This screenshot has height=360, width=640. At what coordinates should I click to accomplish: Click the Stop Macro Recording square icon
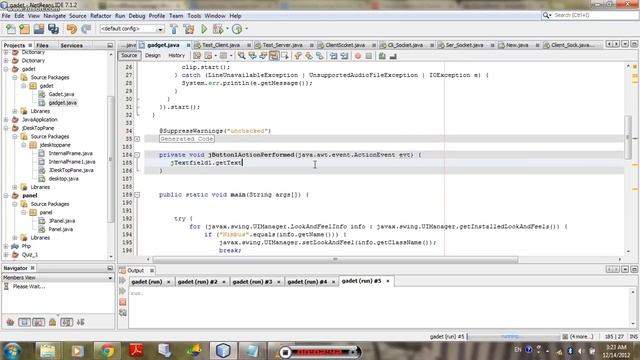pos(369,56)
